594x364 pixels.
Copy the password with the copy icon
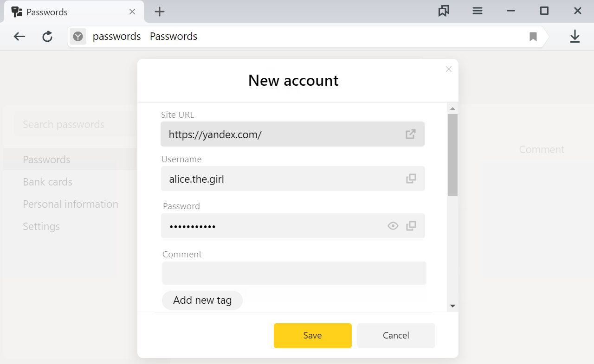(411, 226)
